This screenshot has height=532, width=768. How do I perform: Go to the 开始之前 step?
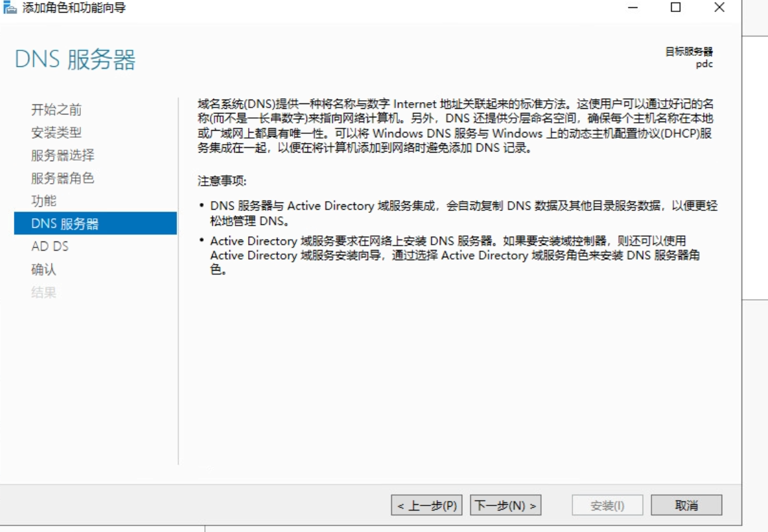(x=56, y=109)
